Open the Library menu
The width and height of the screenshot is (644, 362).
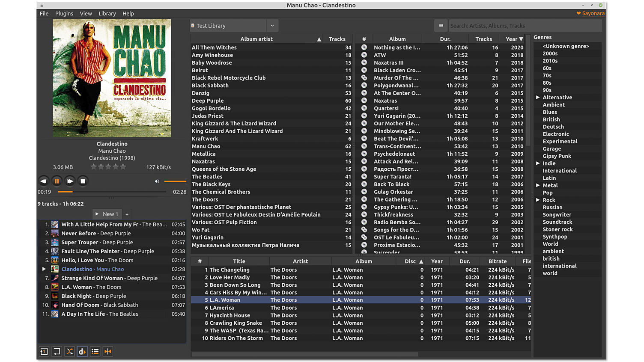click(x=107, y=14)
